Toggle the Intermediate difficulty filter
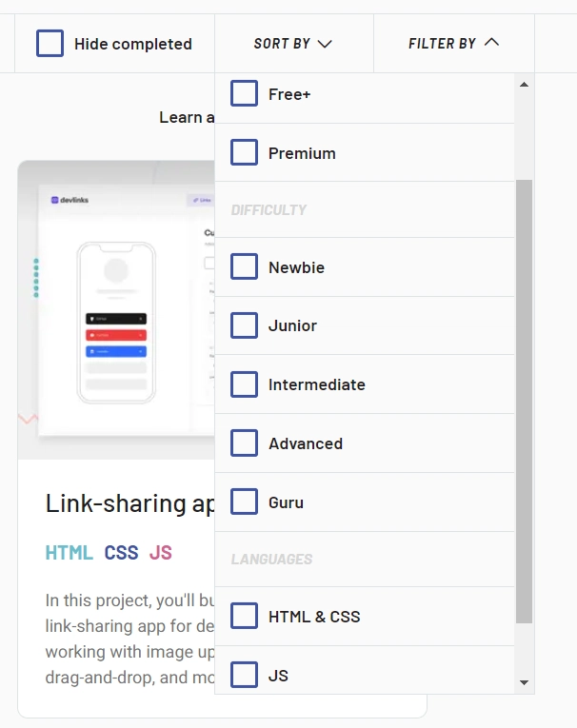Viewport: 577px width, 728px height. pyautogui.click(x=244, y=384)
